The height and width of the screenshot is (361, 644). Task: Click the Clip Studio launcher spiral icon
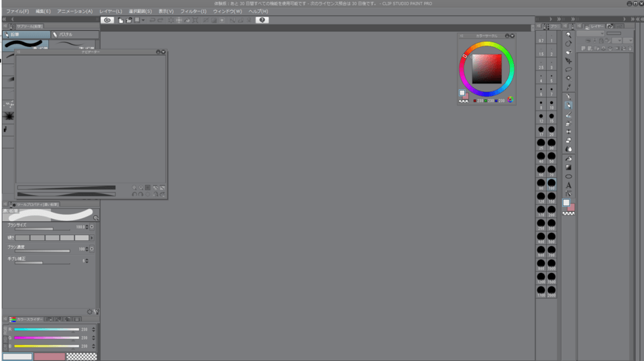pyautogui.click(x=107, y=20)
